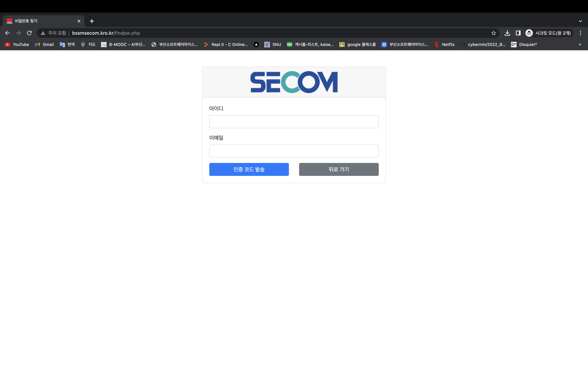Open Gmail bookmark
The height and width of the screenshot is (380, 588).
pyautogui.click(x=44, y=44)
